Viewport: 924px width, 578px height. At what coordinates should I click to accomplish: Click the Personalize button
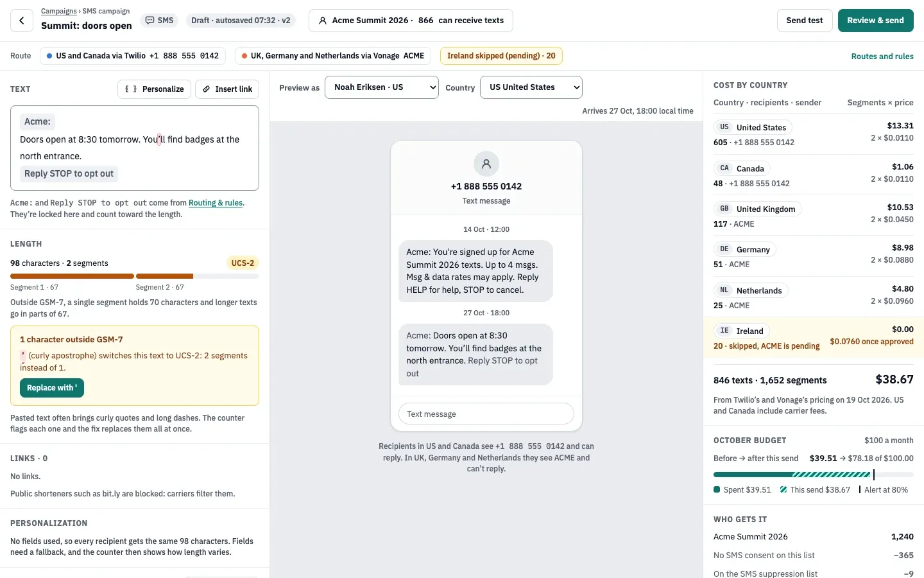(154, 89)
